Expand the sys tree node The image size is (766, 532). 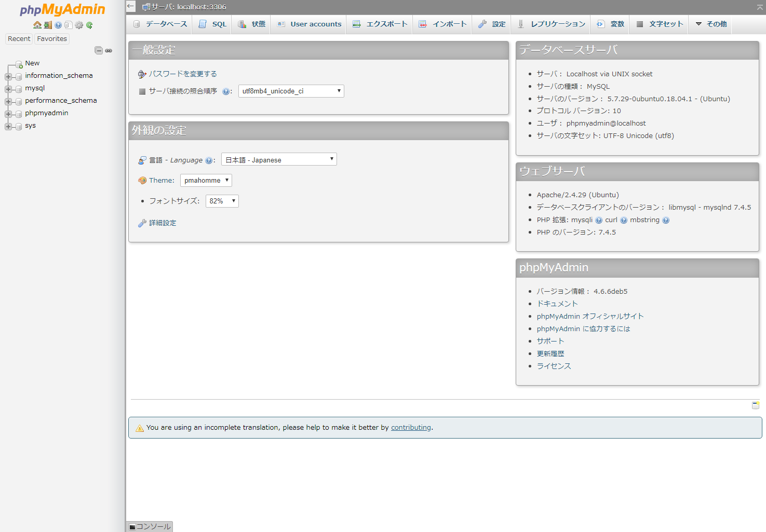click(8, 126)
